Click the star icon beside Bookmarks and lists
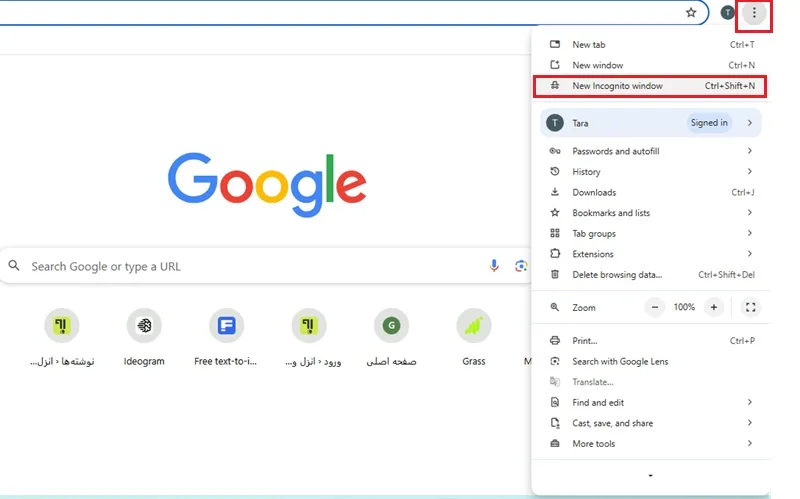 [555, 213]
